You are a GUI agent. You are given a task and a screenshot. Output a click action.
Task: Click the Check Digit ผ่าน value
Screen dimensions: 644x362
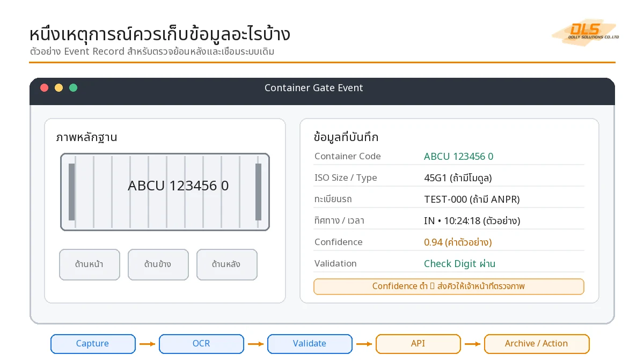point(459,264)
